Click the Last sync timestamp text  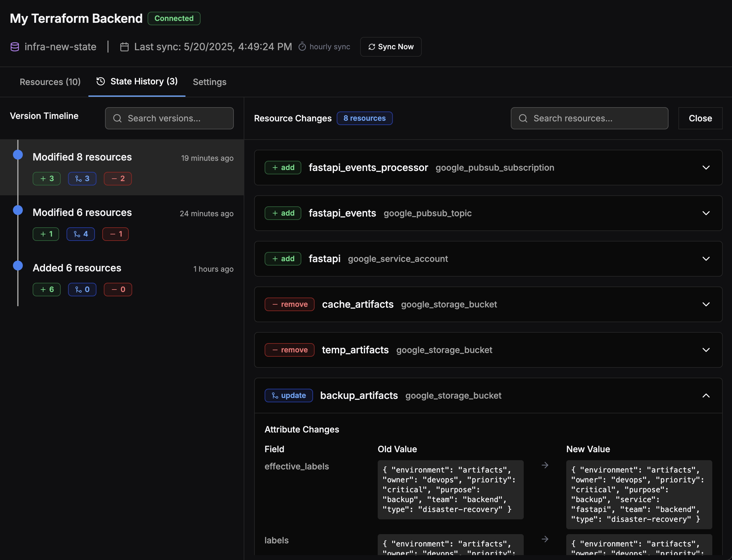coord(213,47)
